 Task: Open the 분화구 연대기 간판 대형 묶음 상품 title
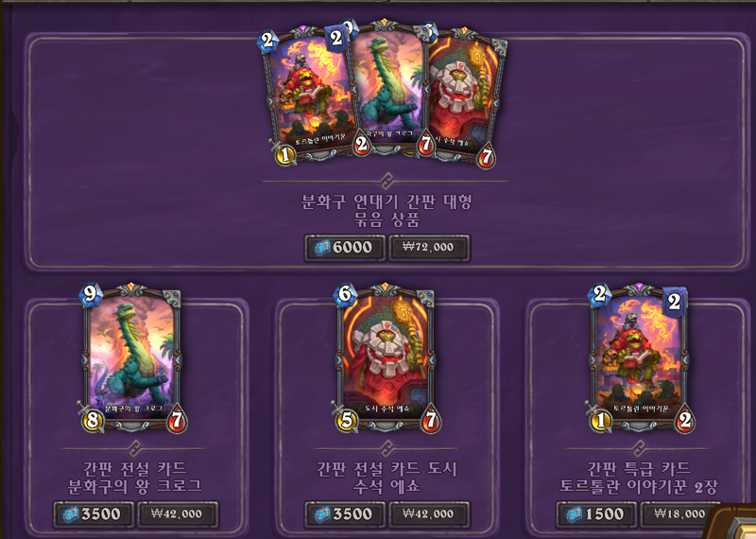click(x=387, y=210)
